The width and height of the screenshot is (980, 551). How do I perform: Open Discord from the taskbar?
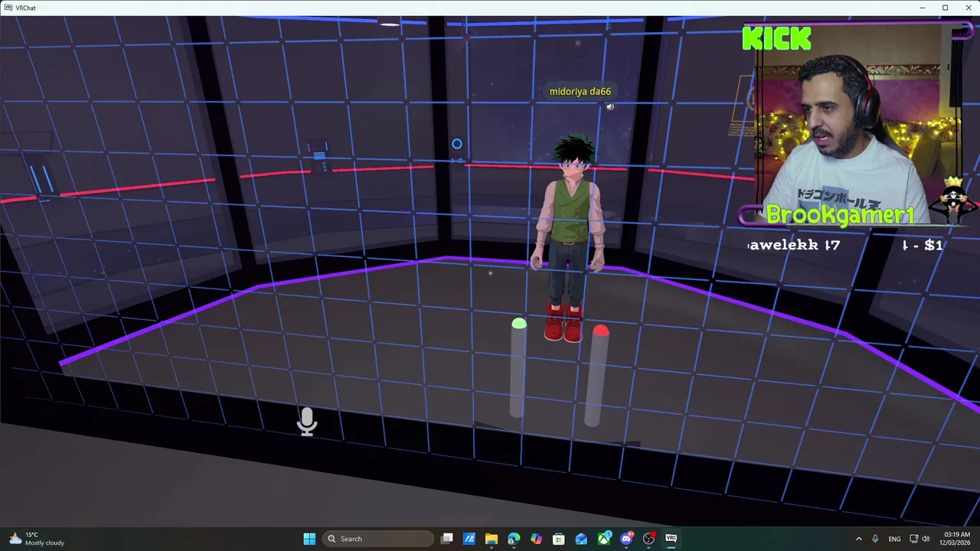click(626, 539)
